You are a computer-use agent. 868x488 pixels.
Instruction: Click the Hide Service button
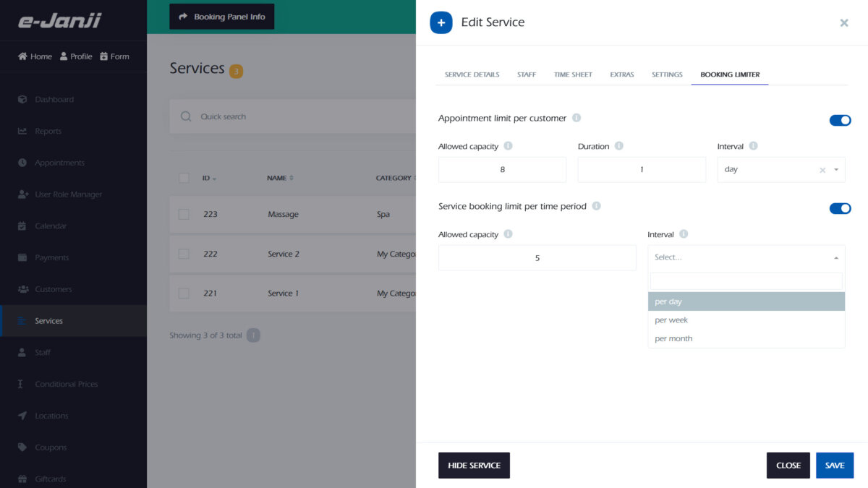(474, 465)
